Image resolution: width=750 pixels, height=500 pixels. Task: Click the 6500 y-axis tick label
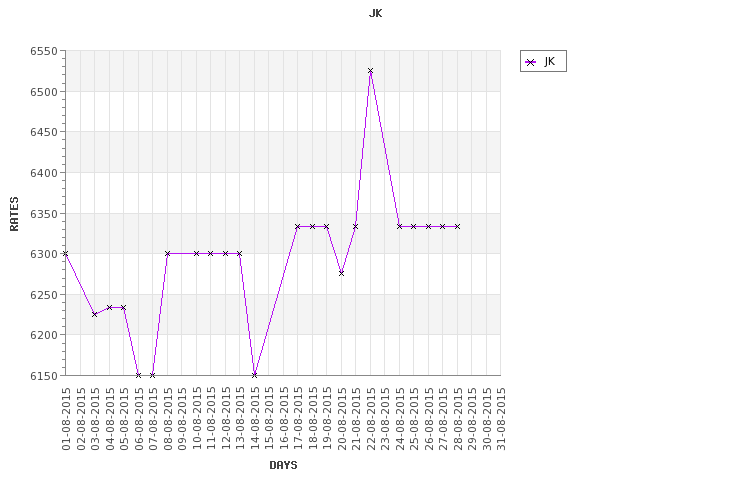coord(44,92)
